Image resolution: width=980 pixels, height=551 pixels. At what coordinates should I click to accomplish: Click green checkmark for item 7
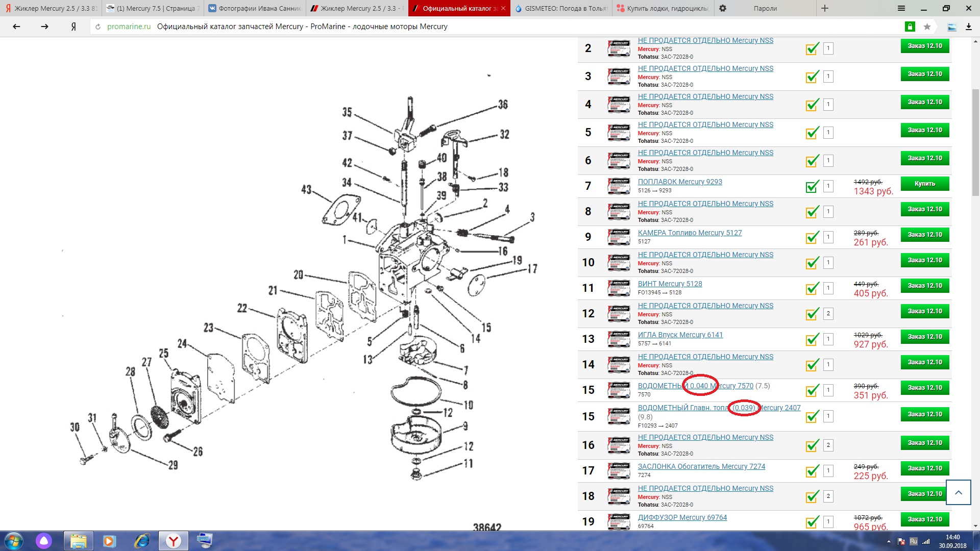pyautogui.click(x=812, y=186)
